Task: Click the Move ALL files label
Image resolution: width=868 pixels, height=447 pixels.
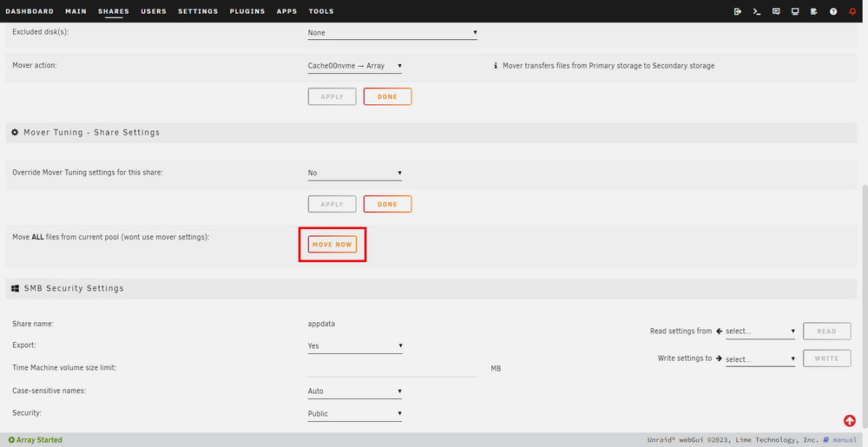Action: 111,237
